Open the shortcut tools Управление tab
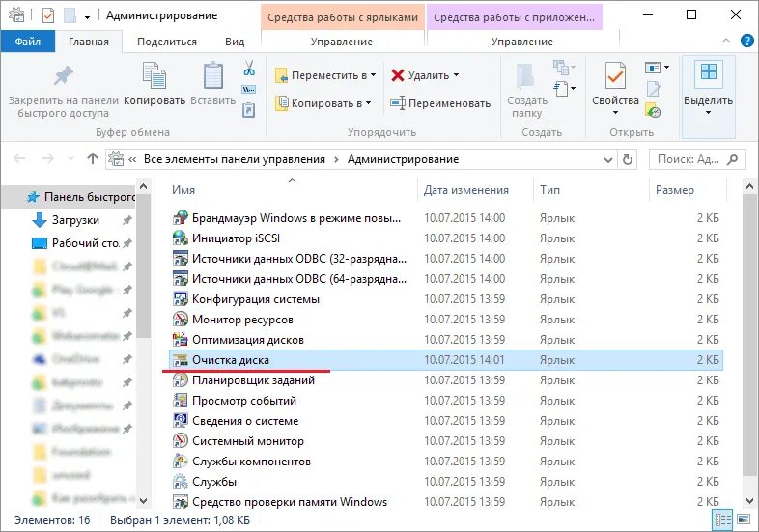 [342, 42]
